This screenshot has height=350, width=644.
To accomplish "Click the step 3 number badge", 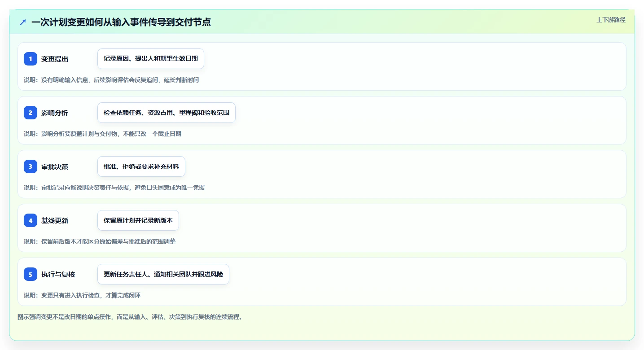I will point(31,166).
